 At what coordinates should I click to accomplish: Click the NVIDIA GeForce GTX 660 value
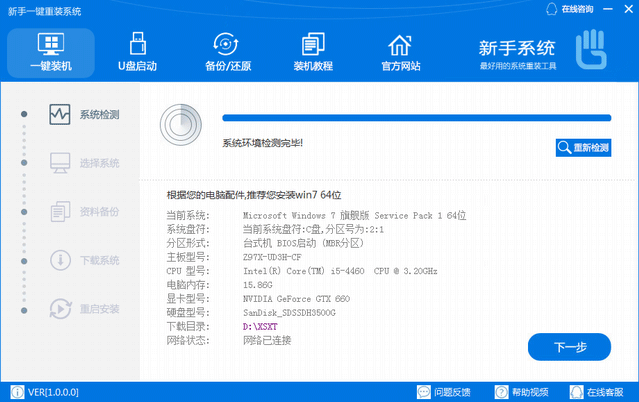tap(296, 299)
